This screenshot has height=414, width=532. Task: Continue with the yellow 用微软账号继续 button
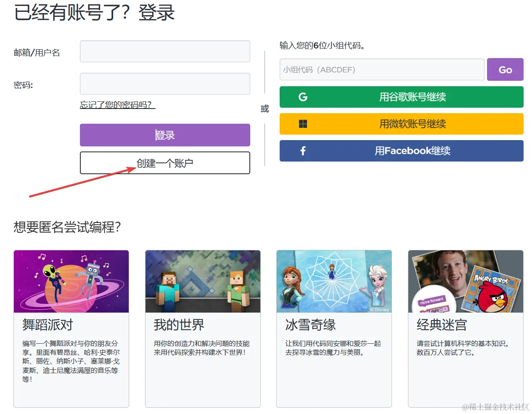[x=401, y=124]
